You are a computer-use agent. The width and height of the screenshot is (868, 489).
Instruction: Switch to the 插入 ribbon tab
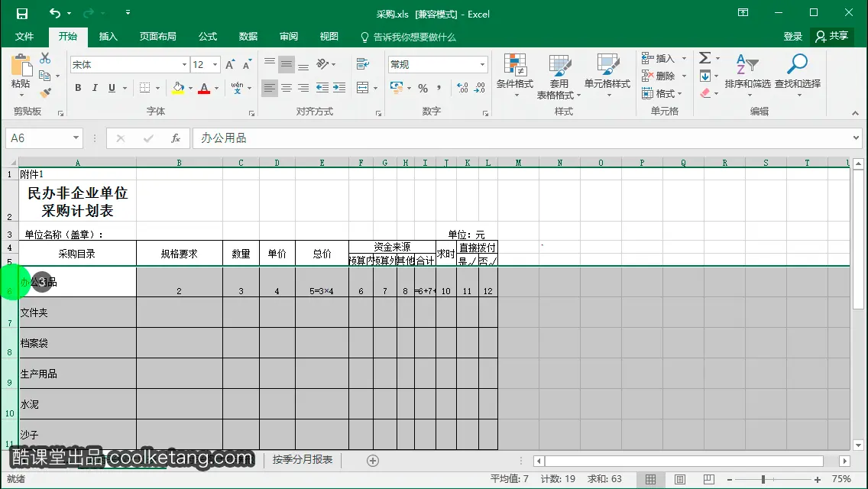(108, 37)
